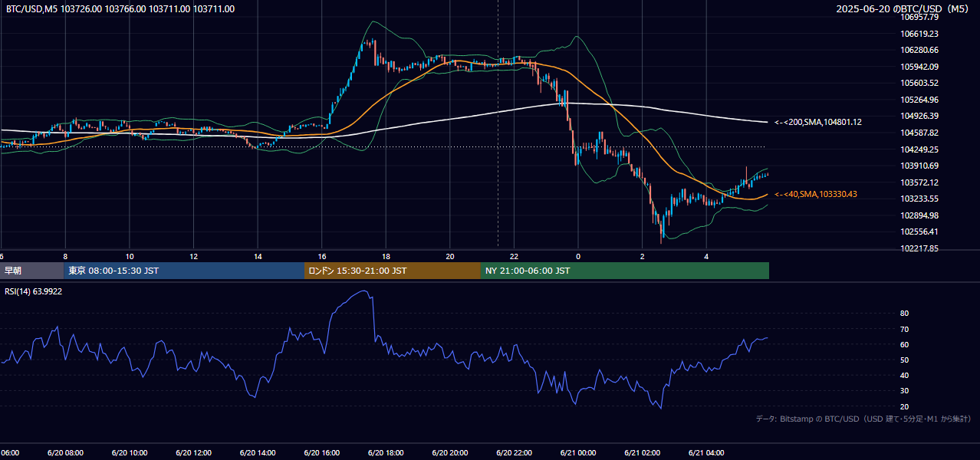The width and height of the screenshot is (980, 460).
Task: Click the 6/21 04:00 date label
Action: (x=706, y=453)
